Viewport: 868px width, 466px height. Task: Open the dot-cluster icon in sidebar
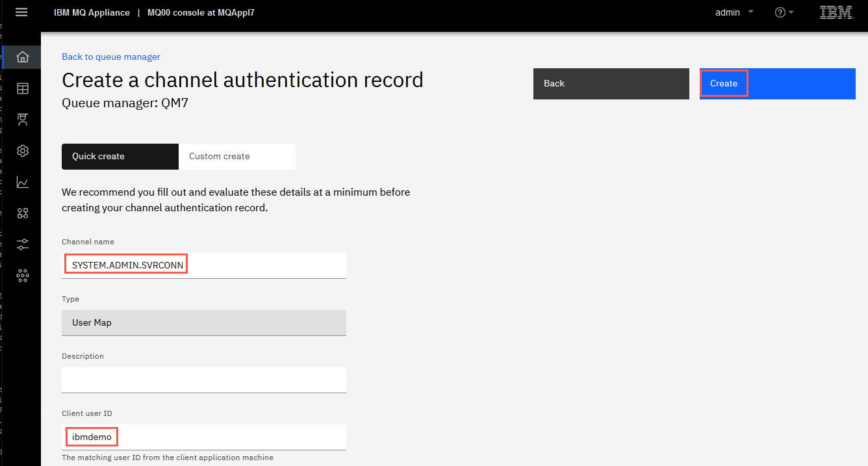23,276
